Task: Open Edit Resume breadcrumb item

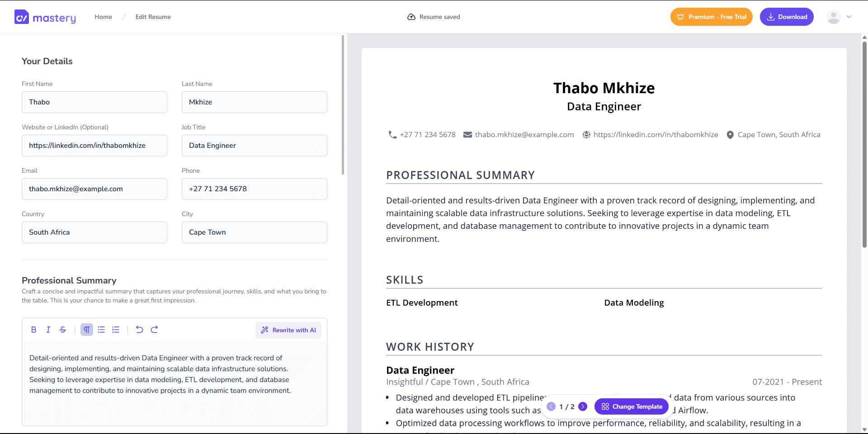Action: pos(153,17)
